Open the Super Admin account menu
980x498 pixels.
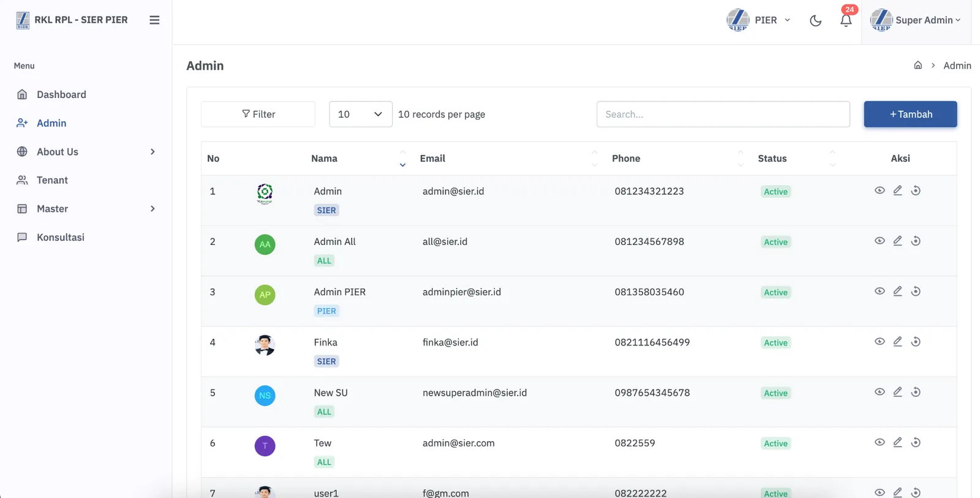click(x=916, y=20)
